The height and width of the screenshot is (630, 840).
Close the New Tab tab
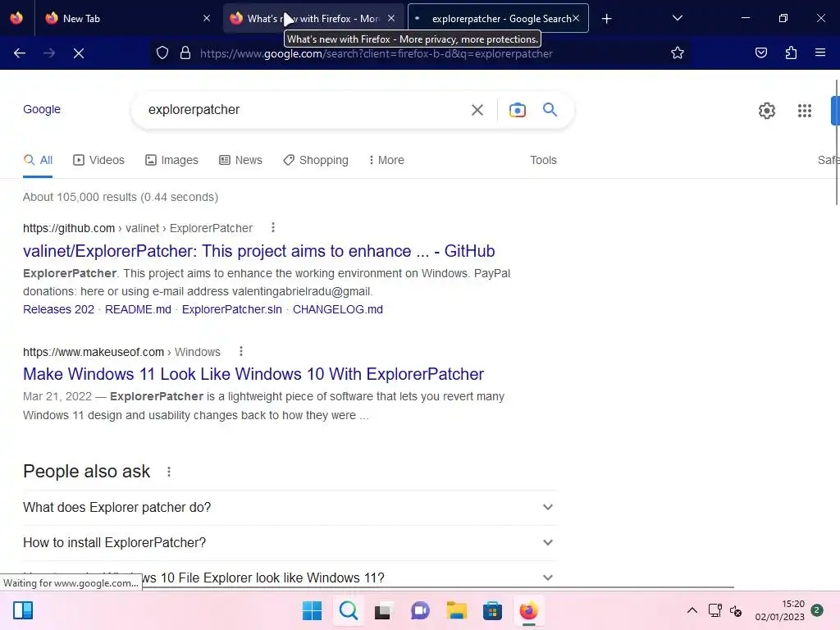point(207,19)
